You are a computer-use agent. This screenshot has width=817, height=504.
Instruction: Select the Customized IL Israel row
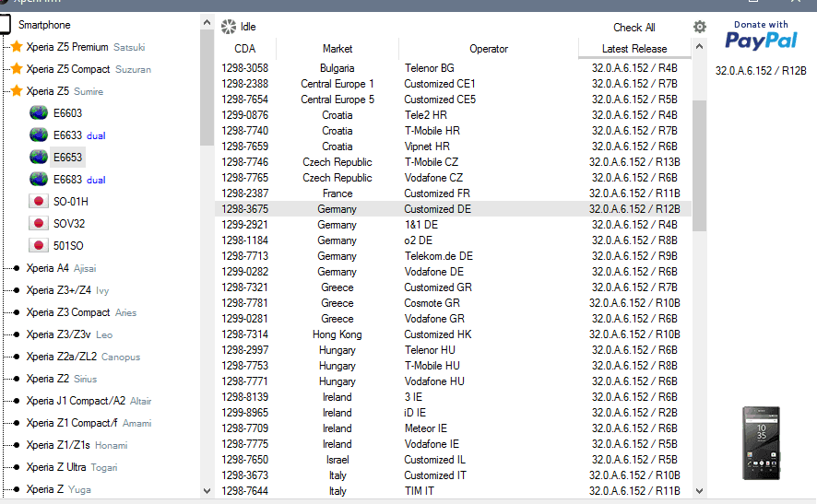(x=453, y=460)
